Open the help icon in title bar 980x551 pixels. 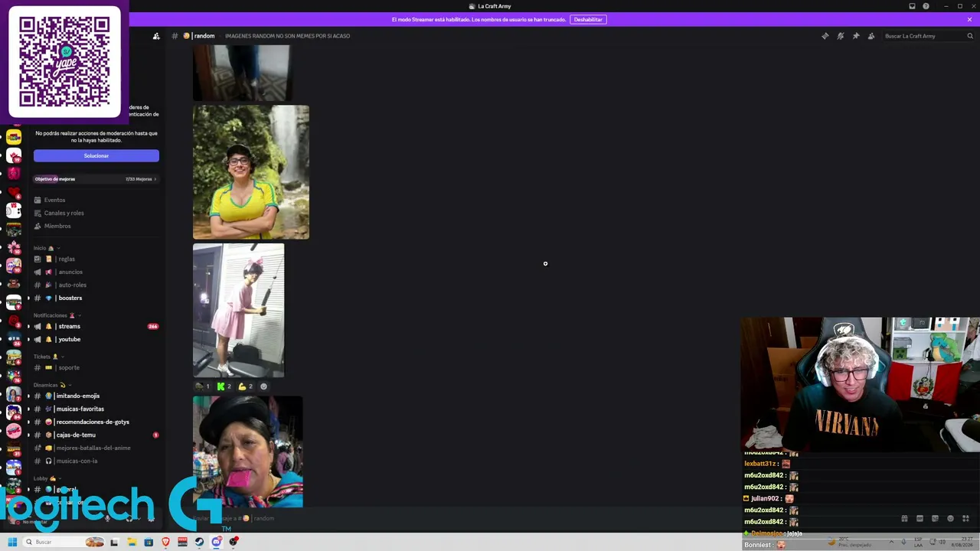[x=926, y=6]
